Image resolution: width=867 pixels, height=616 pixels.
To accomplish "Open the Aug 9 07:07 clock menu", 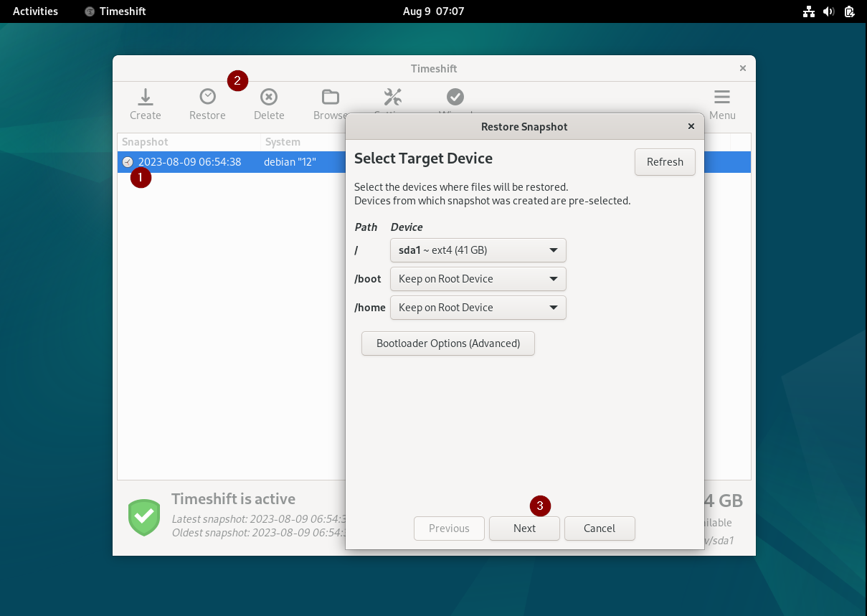I will click(x=433, y=11).
